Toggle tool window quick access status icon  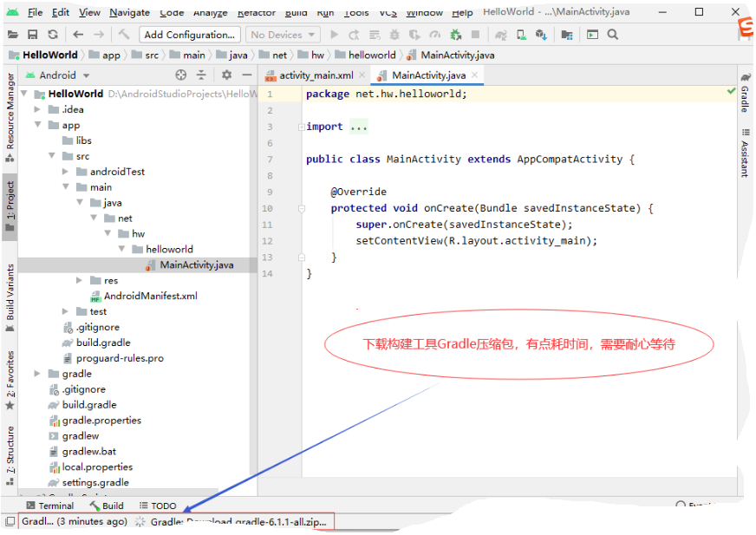click(10, 521)
